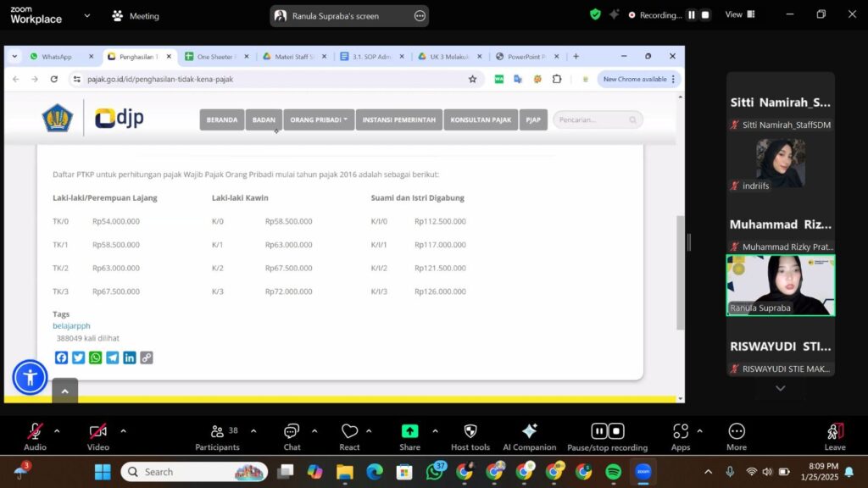Switch to the WhatsApp browser tab
Viewport: 868px width, 488px height.
[x=57, y=57]
